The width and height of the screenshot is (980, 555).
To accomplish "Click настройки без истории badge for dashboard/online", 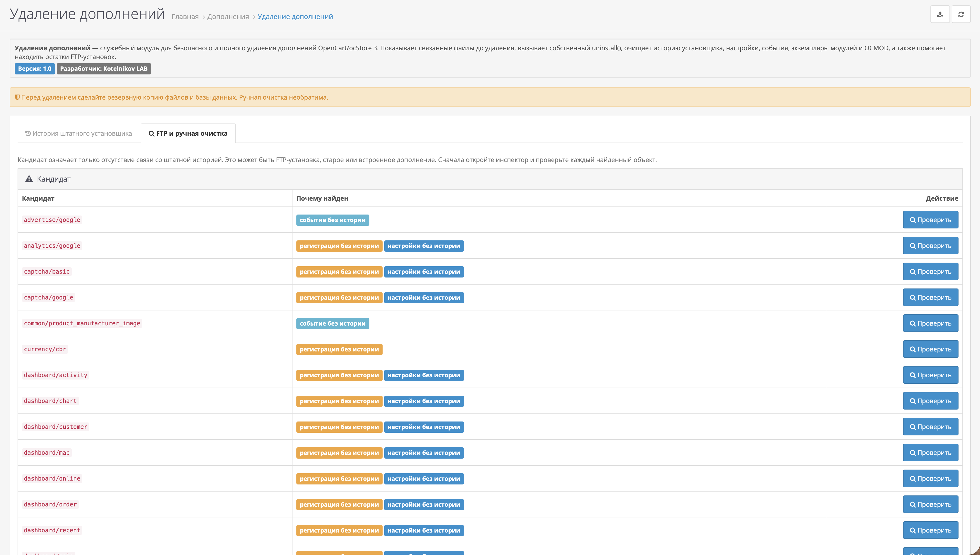I will click(x=424, y=479).
